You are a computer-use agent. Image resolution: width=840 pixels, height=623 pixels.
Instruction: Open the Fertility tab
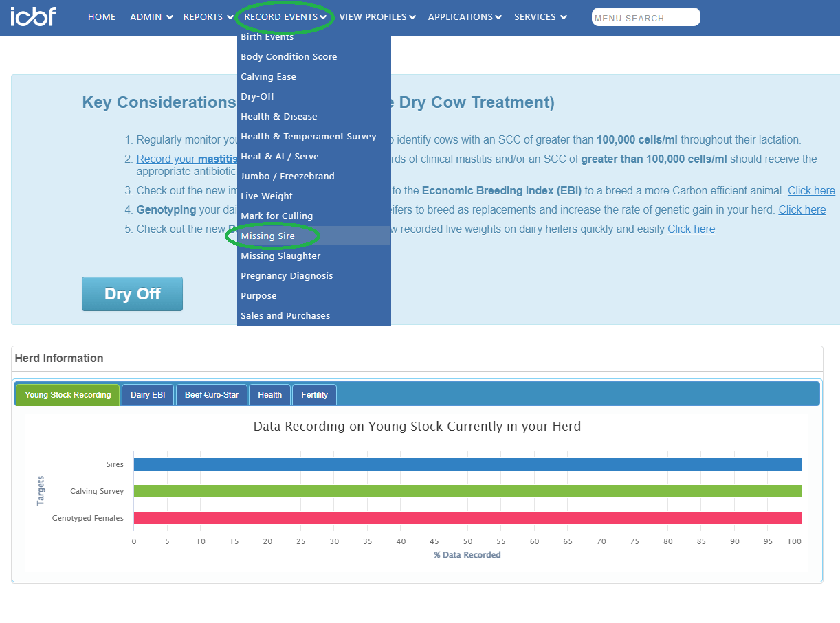(314, 395)
